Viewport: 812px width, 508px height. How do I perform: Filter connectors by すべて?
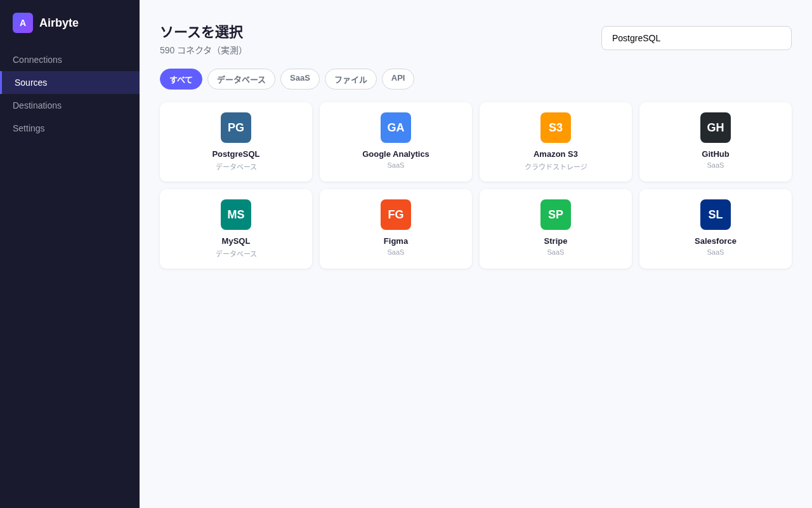click(x=181, y=79)
